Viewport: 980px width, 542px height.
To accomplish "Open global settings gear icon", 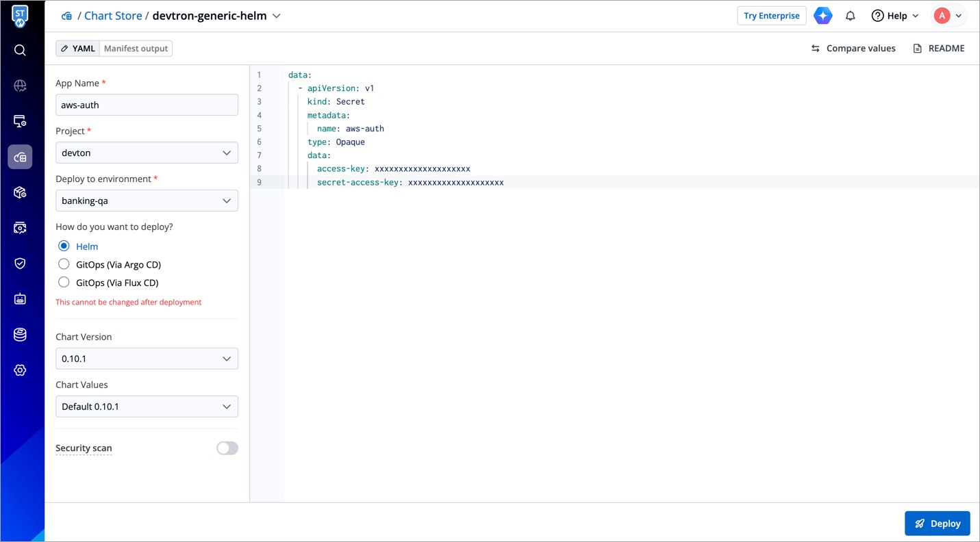I will (20, 370).
